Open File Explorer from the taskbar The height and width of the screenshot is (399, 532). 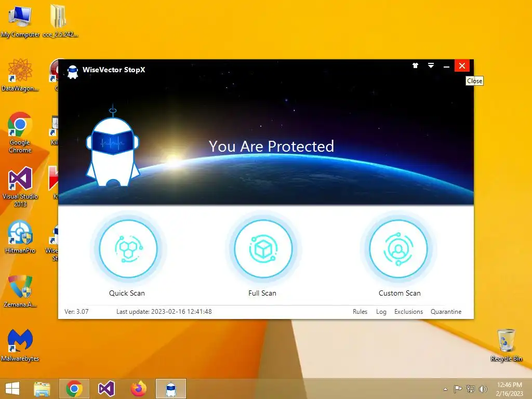tap(42, 389)
